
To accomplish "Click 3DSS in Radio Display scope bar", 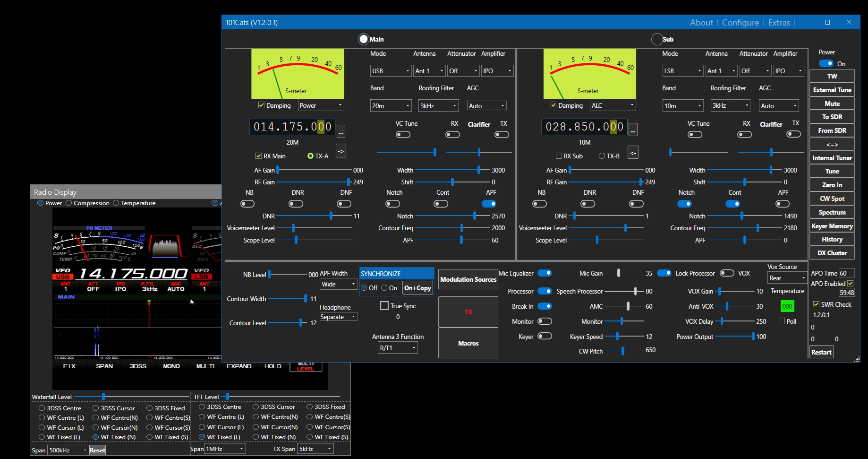I will 138,366.
